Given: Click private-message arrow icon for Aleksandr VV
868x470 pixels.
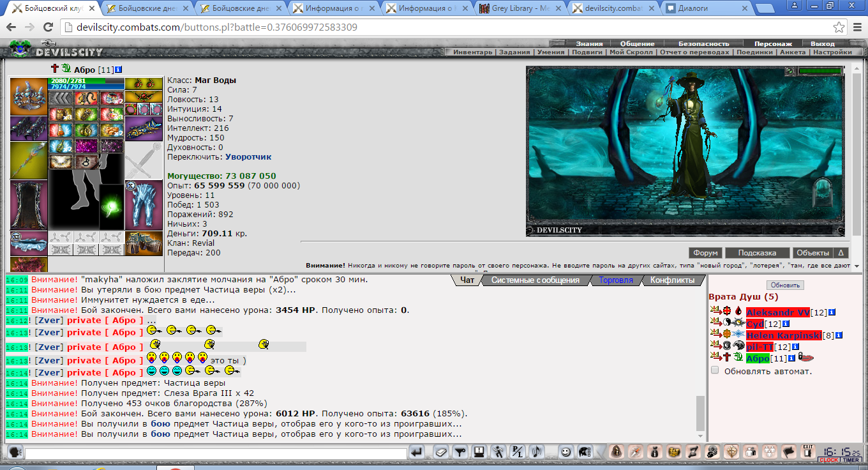Looking at the screenshot, I should pos(715,312).
